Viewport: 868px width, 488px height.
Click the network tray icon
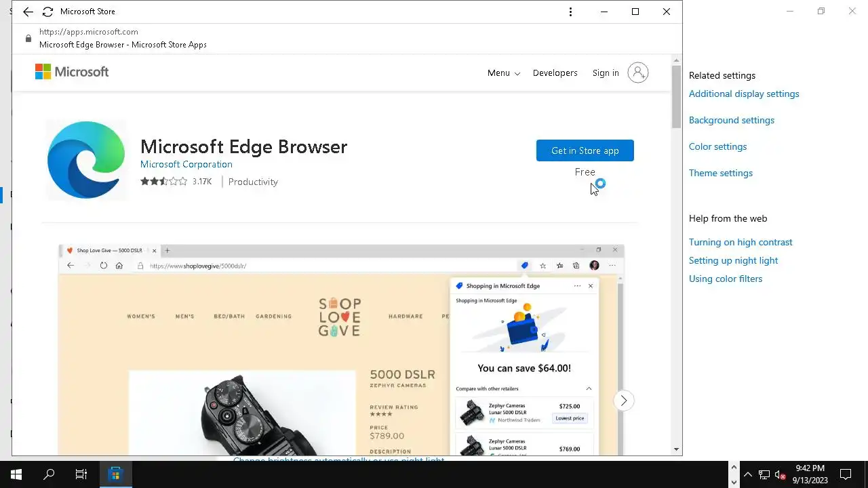pyautogui.click(x=764, y=474)
